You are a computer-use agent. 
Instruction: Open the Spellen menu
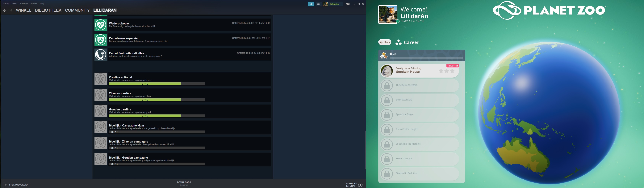tap(34, 3)
